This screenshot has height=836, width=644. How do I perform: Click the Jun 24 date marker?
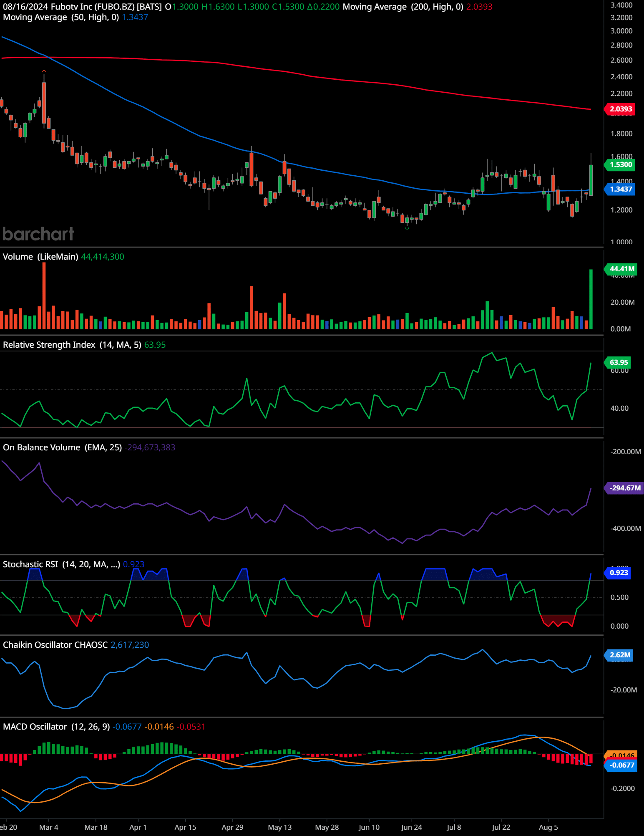click(412, 827)
